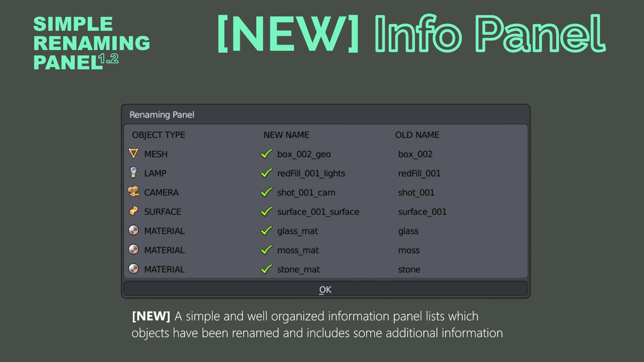
Task: Click the Simple Renaming Panel 1.2 logo
Action: click(x=91, y=43)
